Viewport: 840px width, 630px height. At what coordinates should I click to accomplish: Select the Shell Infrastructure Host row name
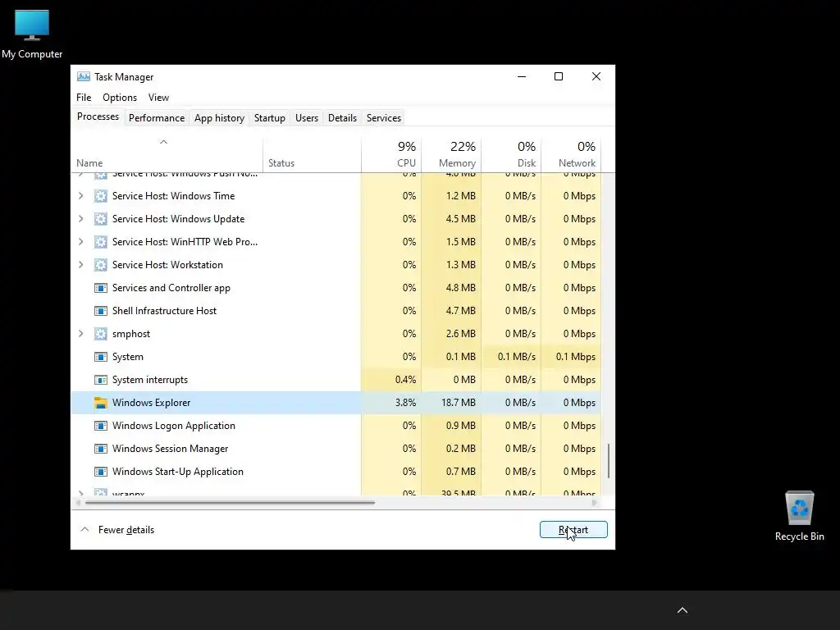click(x=164, y=311)
